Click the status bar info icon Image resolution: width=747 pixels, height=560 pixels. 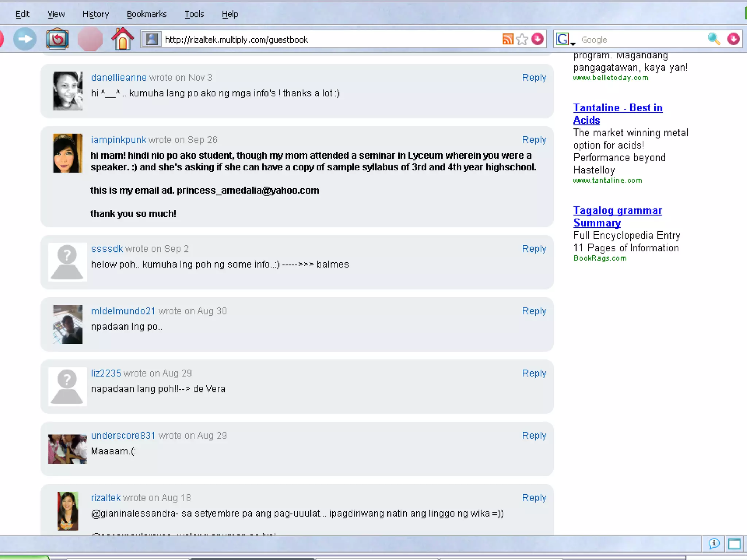pos(714,544)
